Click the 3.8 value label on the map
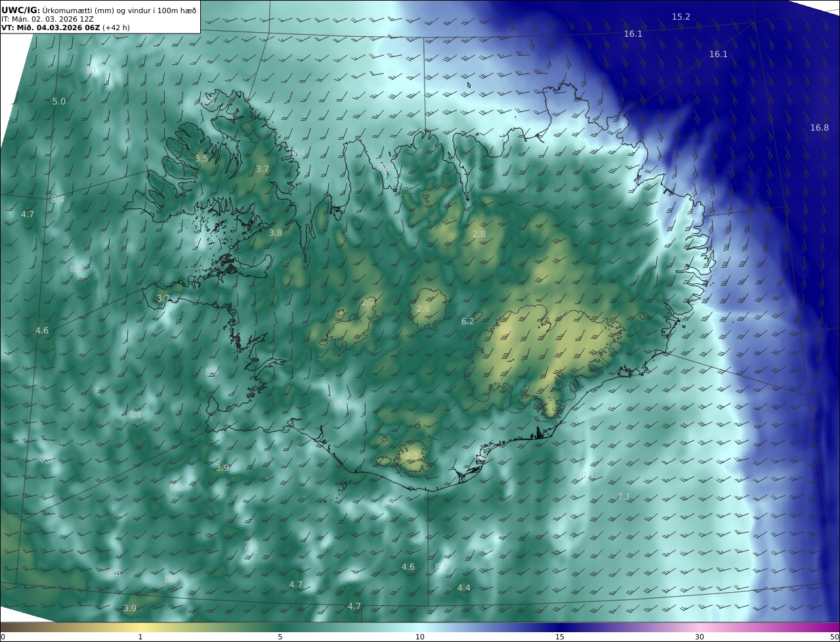The width and height of the screenshot is (840, 642). click(x=276, y=232)
